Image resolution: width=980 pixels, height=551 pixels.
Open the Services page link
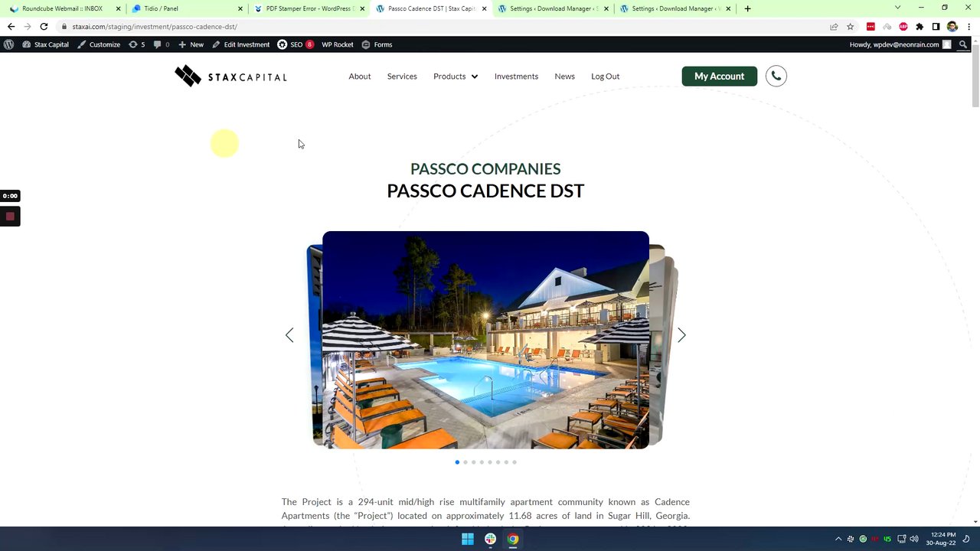402,77
